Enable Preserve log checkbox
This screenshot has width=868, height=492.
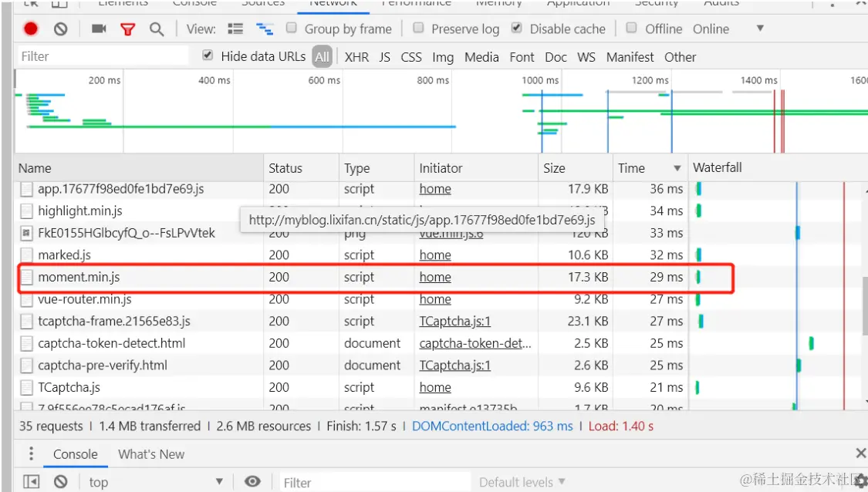(418, 28)
